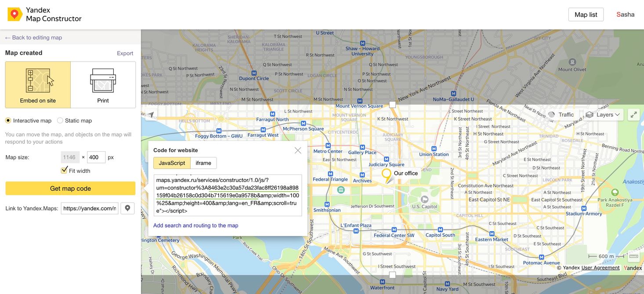Open the Map list
The height and width of the screenshot is (294, 644).
click(x=586, y=15)
